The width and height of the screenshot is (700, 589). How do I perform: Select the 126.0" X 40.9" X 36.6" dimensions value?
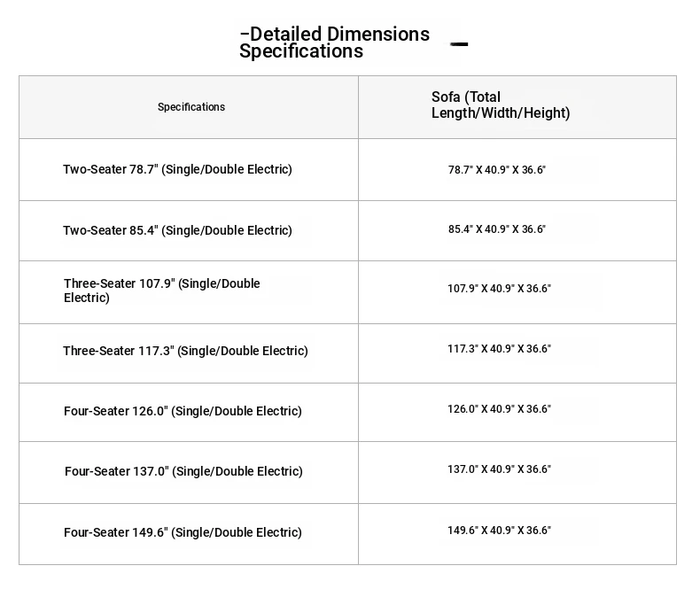(x=499, y=408)
